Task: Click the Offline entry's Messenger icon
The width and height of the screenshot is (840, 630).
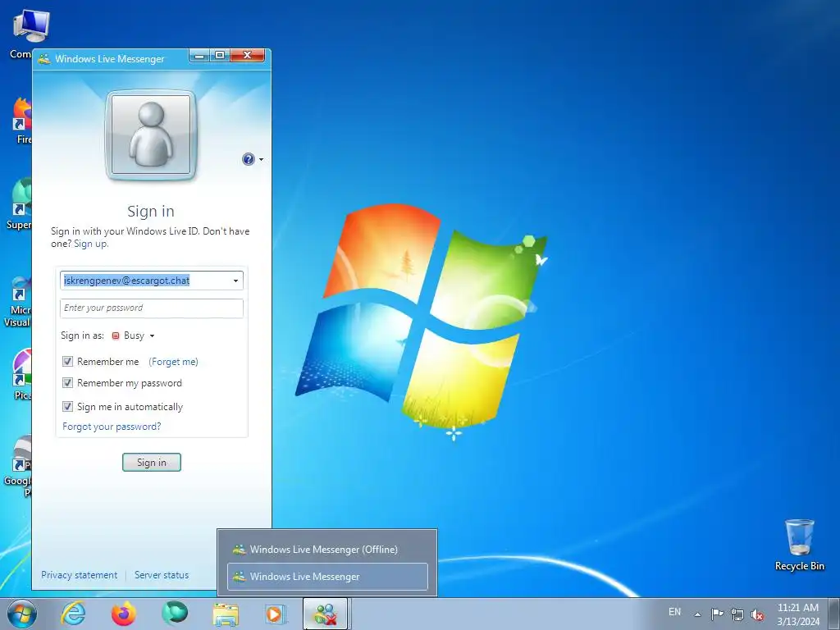Action: click(x=239, y=549)
